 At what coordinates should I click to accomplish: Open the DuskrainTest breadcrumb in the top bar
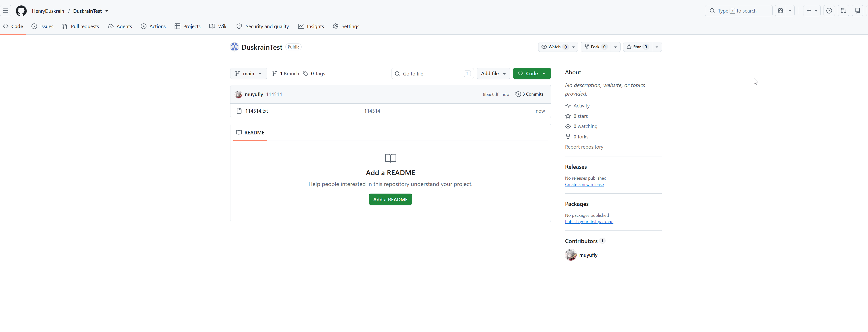[x=88, y=11]
